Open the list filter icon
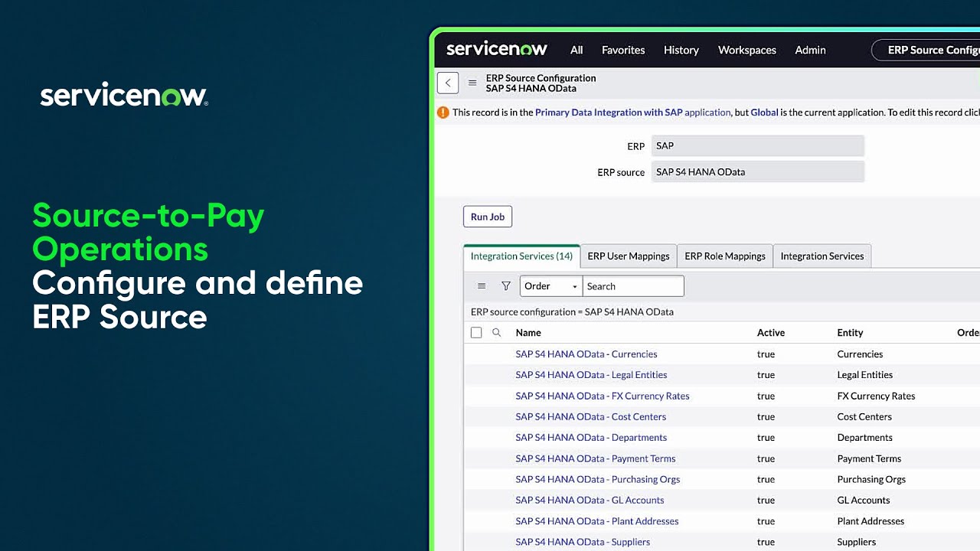Image resolution: width=980 pixels, height=551 pixels. coord(505,285)
